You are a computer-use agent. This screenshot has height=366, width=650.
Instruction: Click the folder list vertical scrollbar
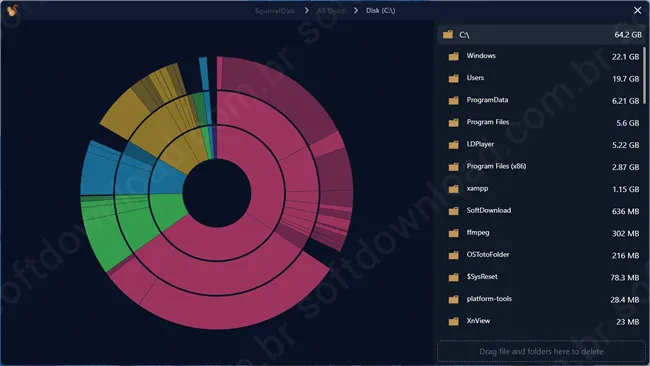(x=644, y=75)
